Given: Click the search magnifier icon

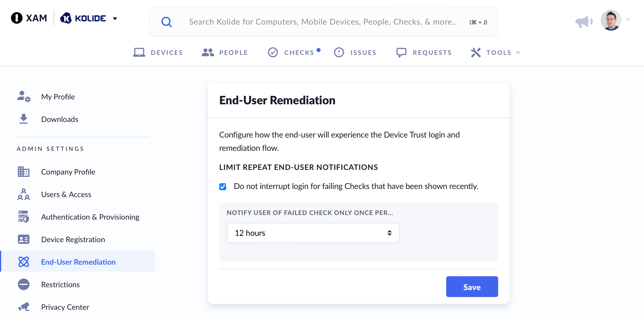Looking at the screenshot, I should coord(166,22).
